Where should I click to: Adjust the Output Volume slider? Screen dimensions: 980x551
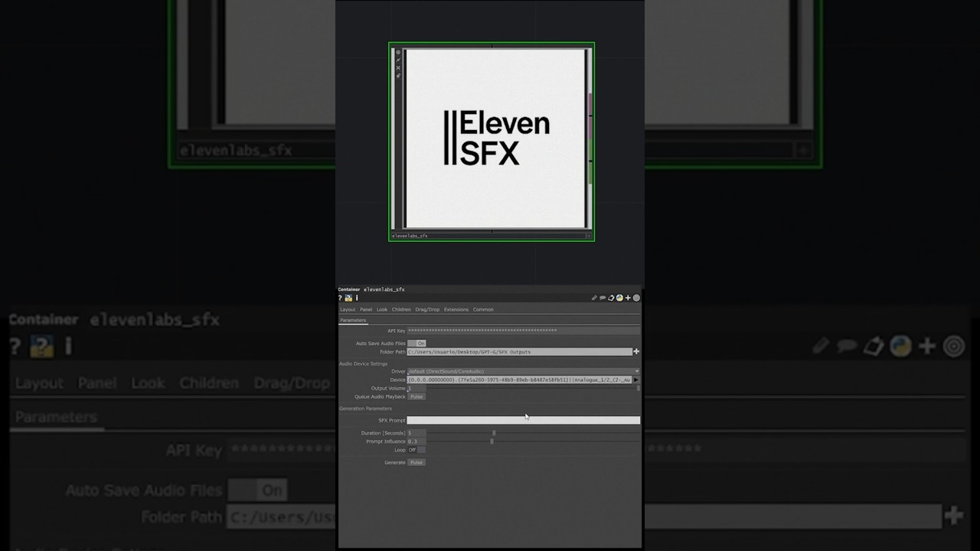click(x=532, y=388)
